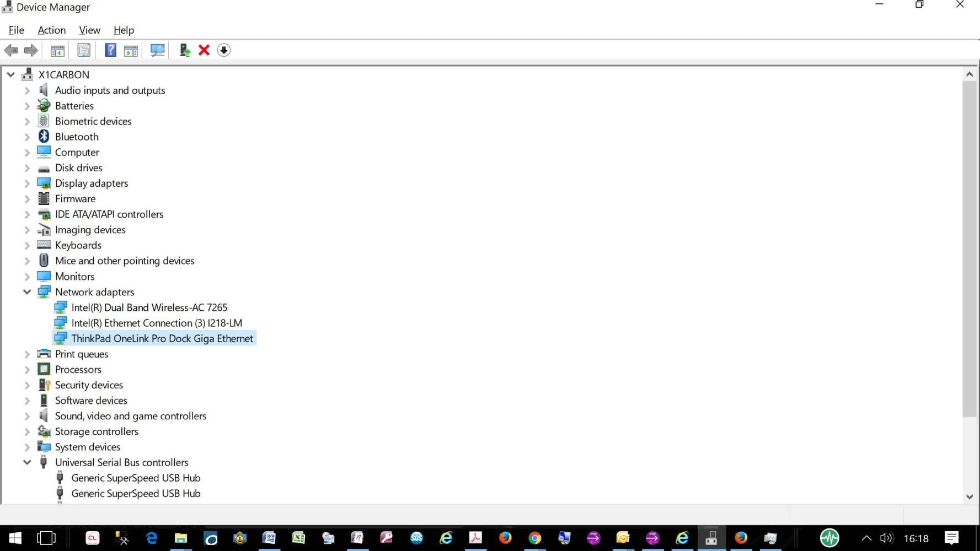Image resolution: width=980 pixels, height=551 pixels.
Task: Click the red X Uninstall device icon
Action: 204,50
